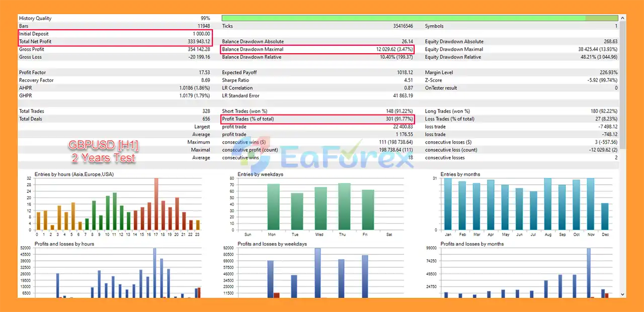Click the scrollbar down arrow
The width and height of the screenshot is (644, 312).
[623, 294]
